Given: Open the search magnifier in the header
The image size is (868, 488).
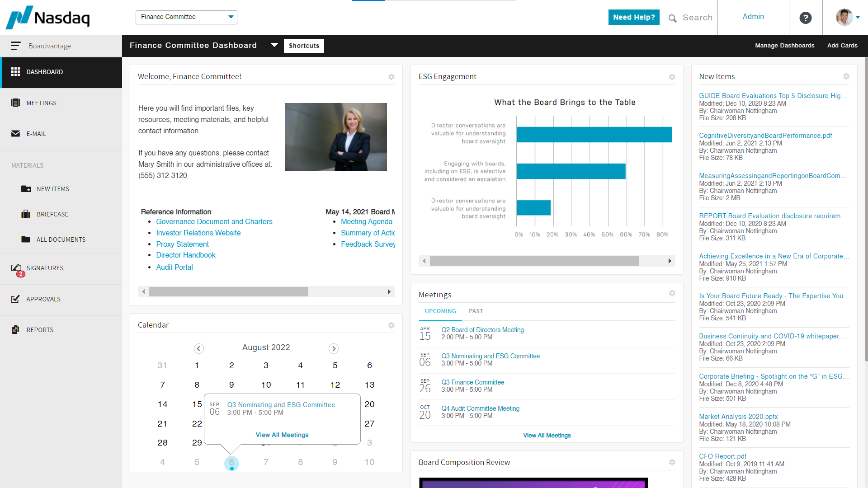Looking at the screenshot, I should [x=672, y=18].
